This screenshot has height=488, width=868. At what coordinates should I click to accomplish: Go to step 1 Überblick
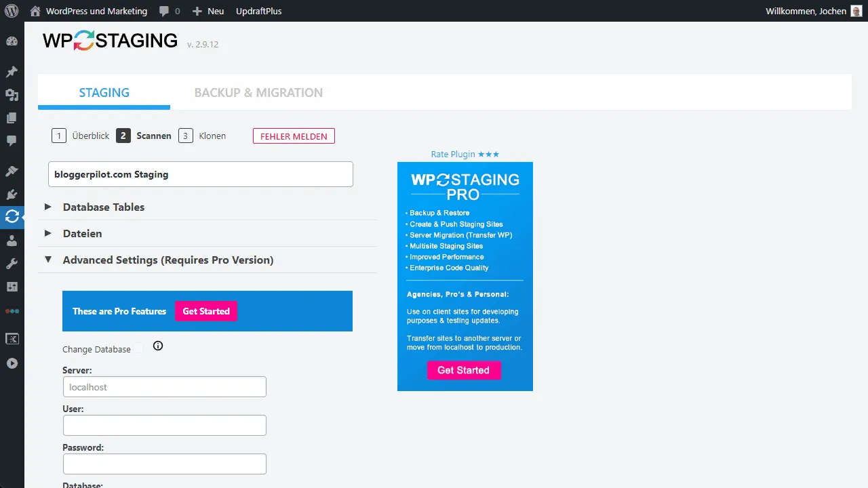tap(81, 136)
